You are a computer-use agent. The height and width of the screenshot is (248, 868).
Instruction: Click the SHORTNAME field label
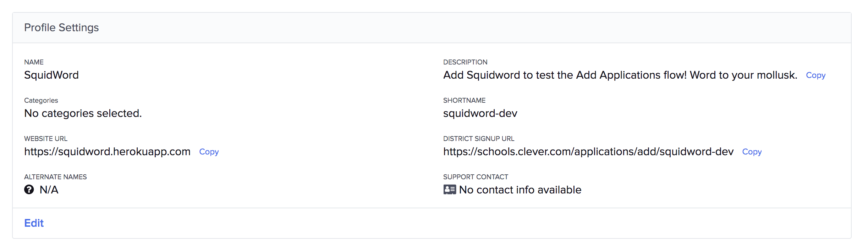pos(464,100)
